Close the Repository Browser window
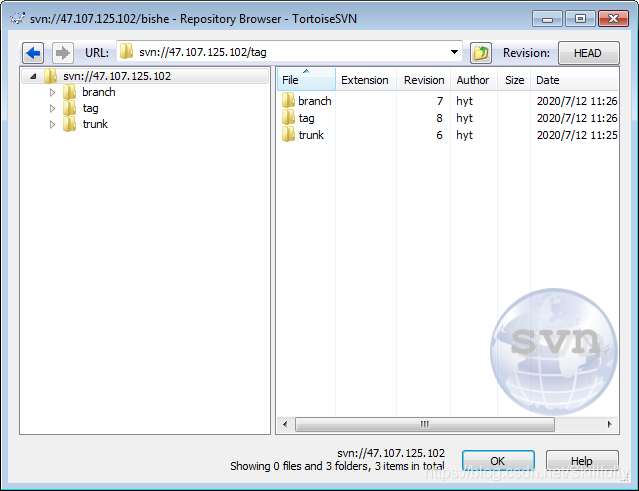 [613, 19]
